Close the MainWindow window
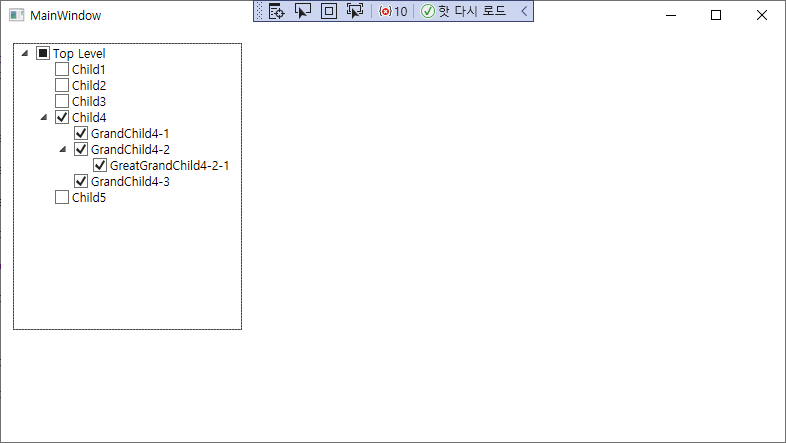The width and height of the screenshot is (786, 443). pyautogui.click(x=761, y=15)
